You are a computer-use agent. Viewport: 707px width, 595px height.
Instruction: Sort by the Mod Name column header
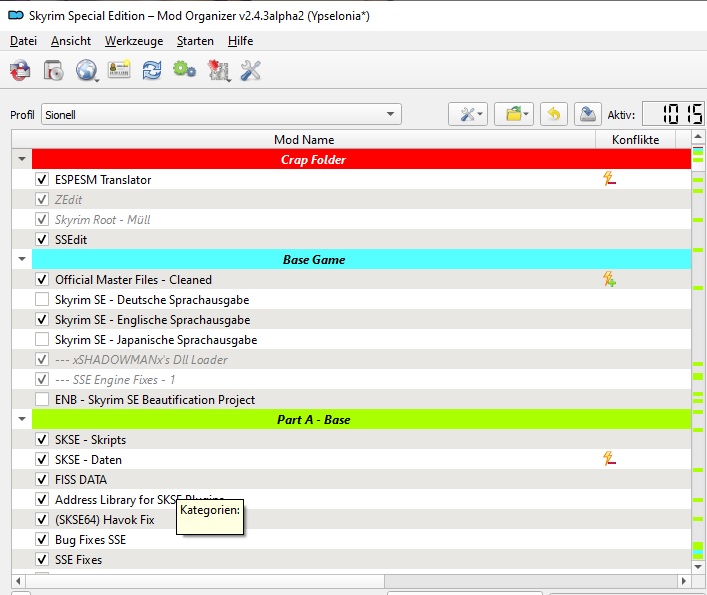coord(304,140)
